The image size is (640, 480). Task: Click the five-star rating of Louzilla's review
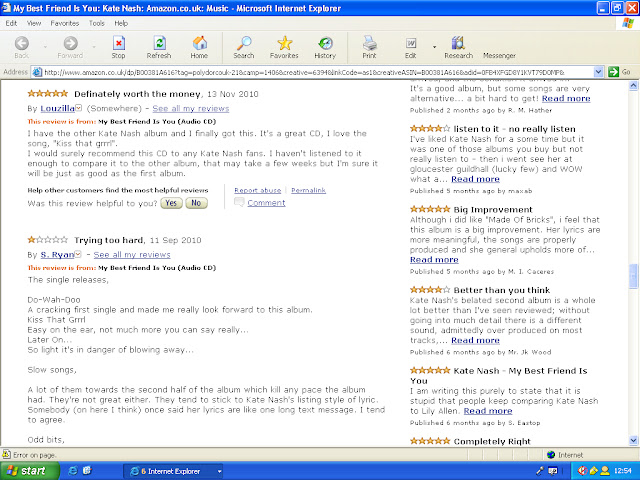tap(47, 93)
